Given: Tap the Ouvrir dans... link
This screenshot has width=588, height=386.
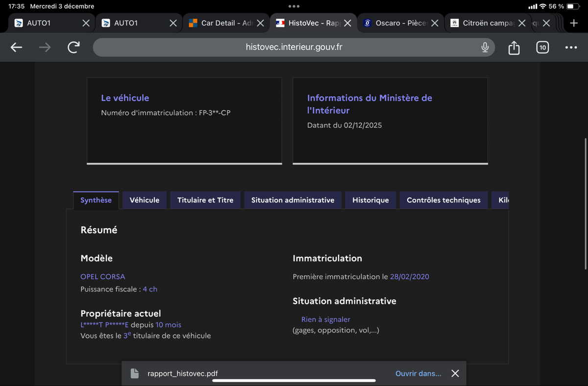Looking at the screenshot, I should point(418,374).
